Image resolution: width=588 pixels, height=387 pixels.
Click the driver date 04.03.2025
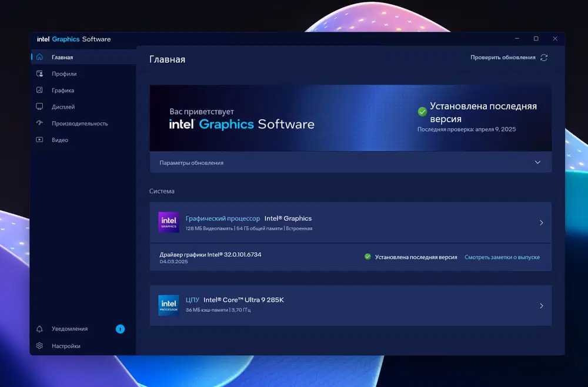(x=173, y=261)
